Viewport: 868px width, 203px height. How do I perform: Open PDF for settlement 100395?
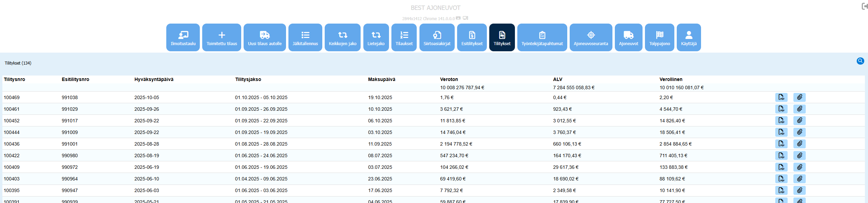[x=781, y=190]
